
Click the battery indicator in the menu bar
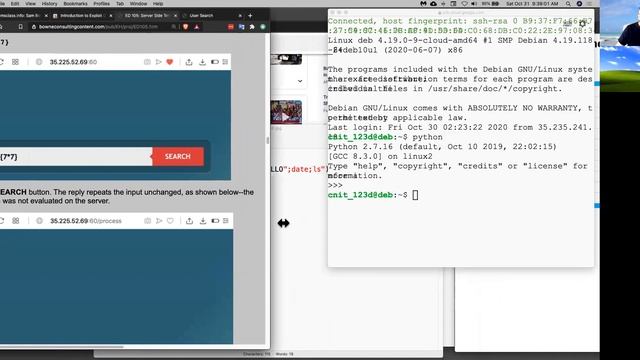click(x=491, y=4)
